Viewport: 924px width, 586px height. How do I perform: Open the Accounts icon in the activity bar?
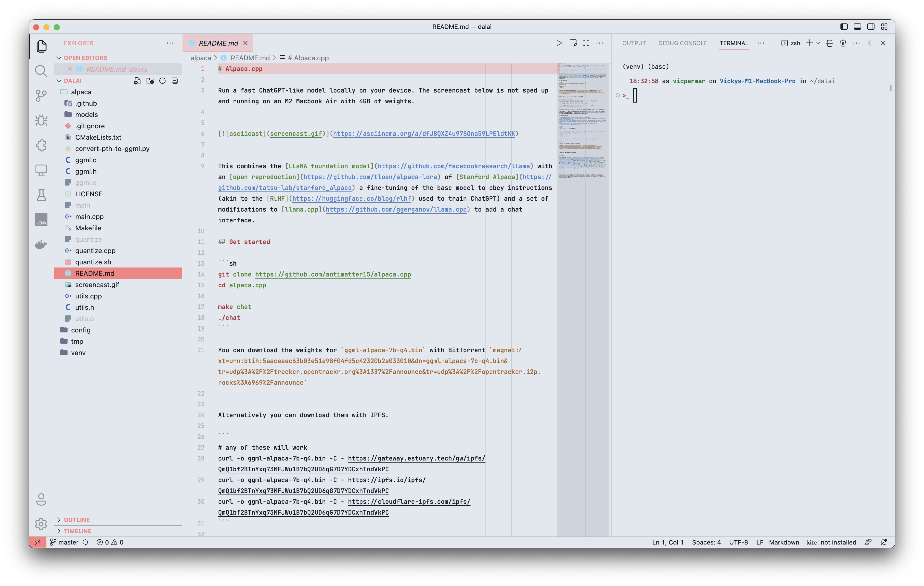(41, 499)
